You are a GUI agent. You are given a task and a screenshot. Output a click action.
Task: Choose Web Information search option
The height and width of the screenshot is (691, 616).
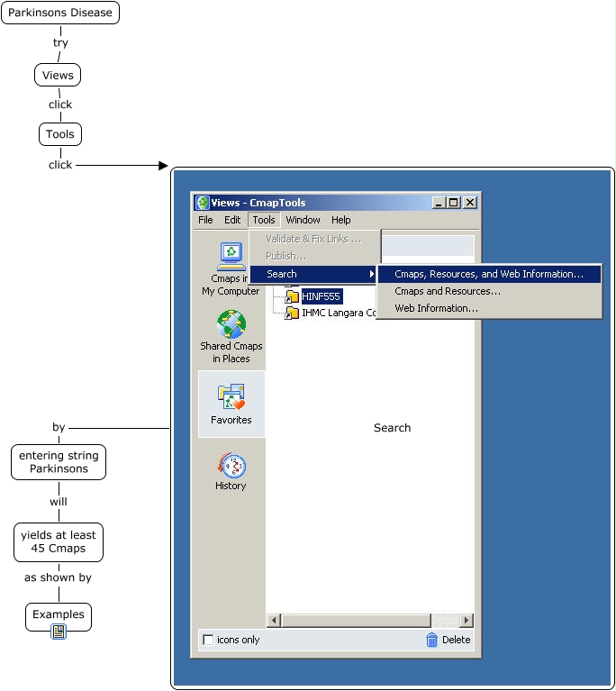pyautogui.click(x=436, y=308)
